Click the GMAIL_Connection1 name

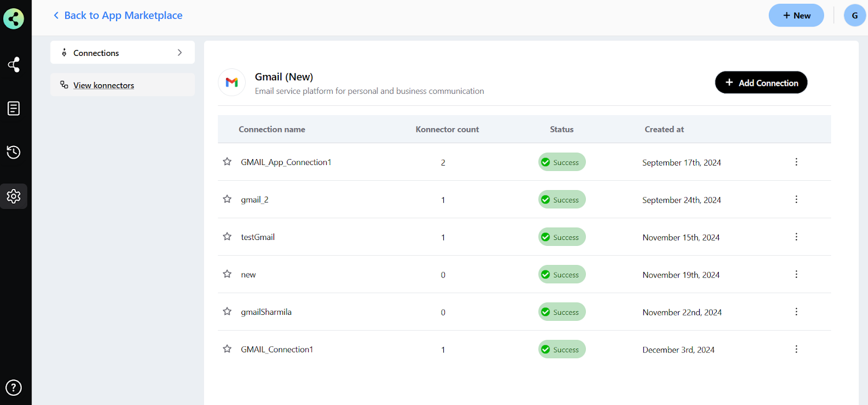[277, 350]
